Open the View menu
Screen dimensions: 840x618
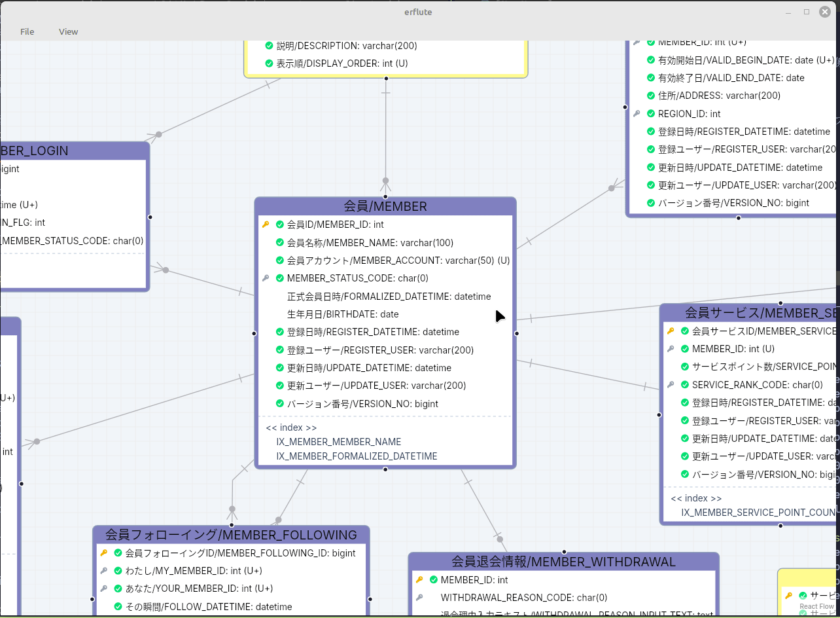(68, 31)
